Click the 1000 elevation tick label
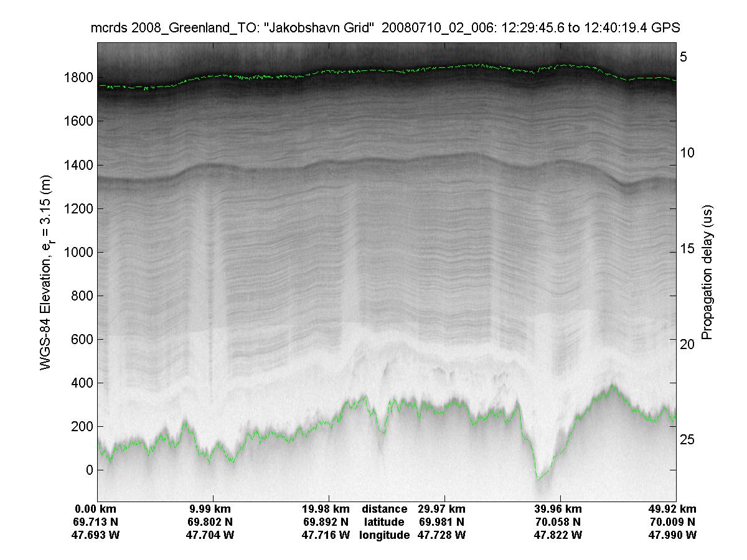The width and height of the screenshot is (747, 560). point(80,252)
